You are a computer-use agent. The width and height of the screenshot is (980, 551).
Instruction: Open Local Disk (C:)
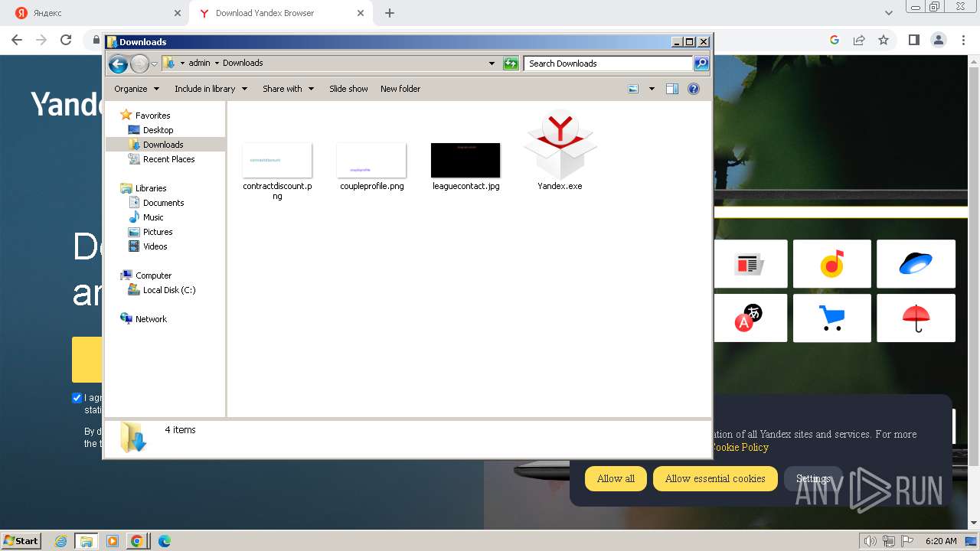tap(168, 290)
